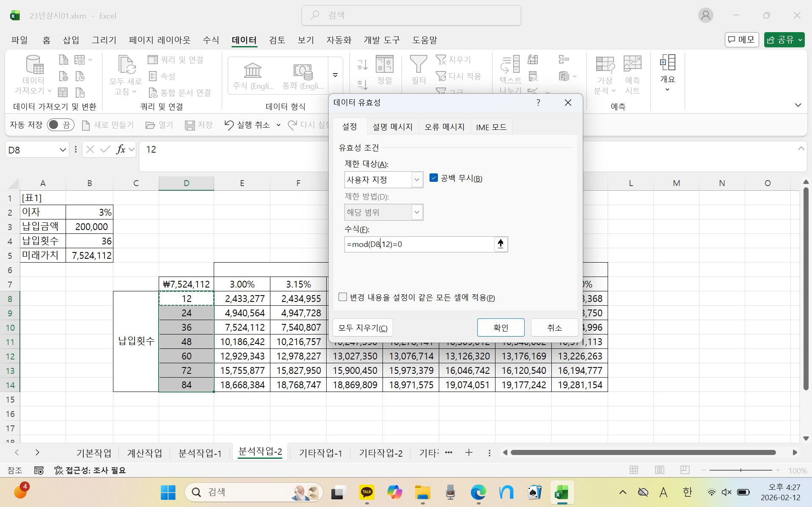Click the Sort (정렬) icon in ribbon

point(384,64)
